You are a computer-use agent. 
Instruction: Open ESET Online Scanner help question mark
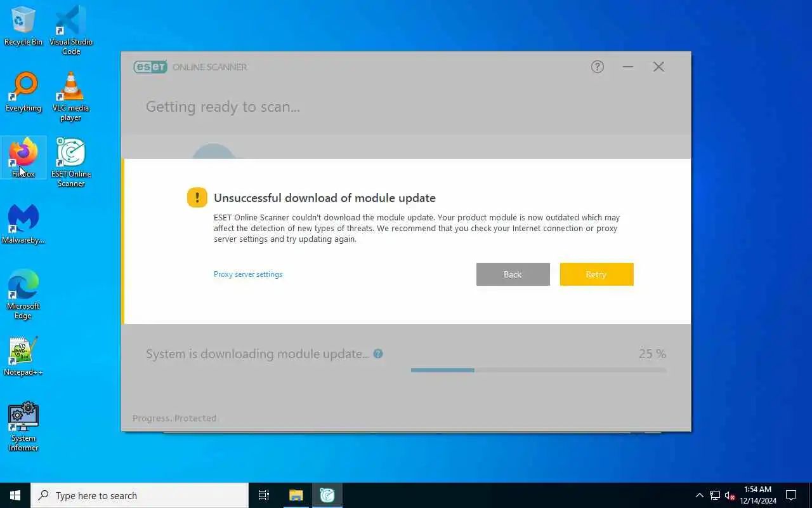click(598, 67)
